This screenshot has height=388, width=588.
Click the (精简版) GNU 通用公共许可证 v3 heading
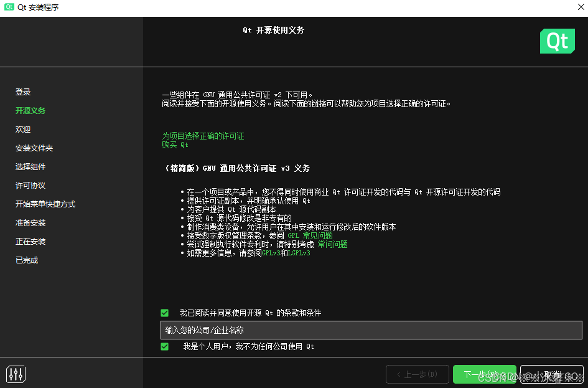coord(237,169)
